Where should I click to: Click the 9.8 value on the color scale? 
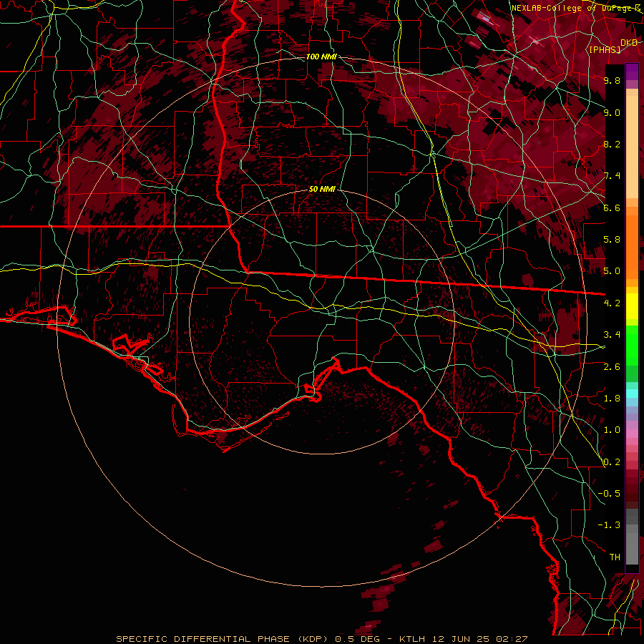click(x=612, y=80)
